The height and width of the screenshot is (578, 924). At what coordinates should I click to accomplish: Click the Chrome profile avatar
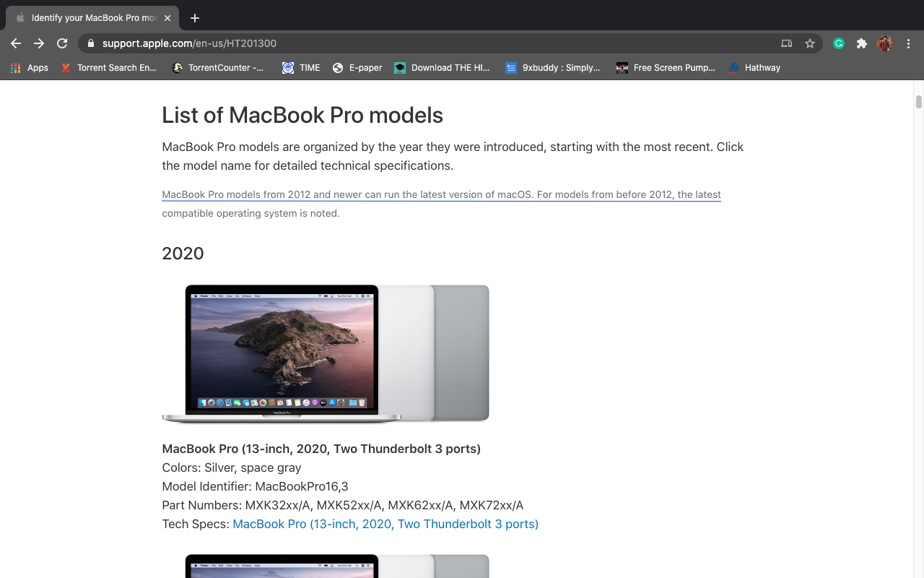click(x=885, y=43)
